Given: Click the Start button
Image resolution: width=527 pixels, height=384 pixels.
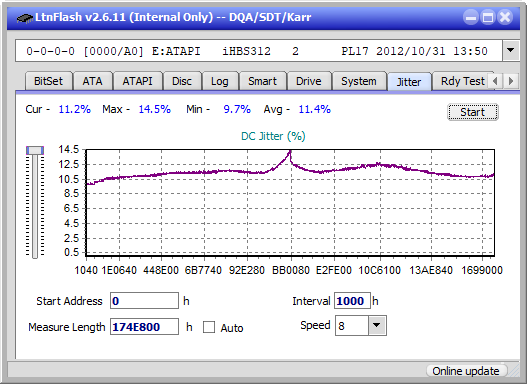Looking at the screenshot, I should [473, 112].
